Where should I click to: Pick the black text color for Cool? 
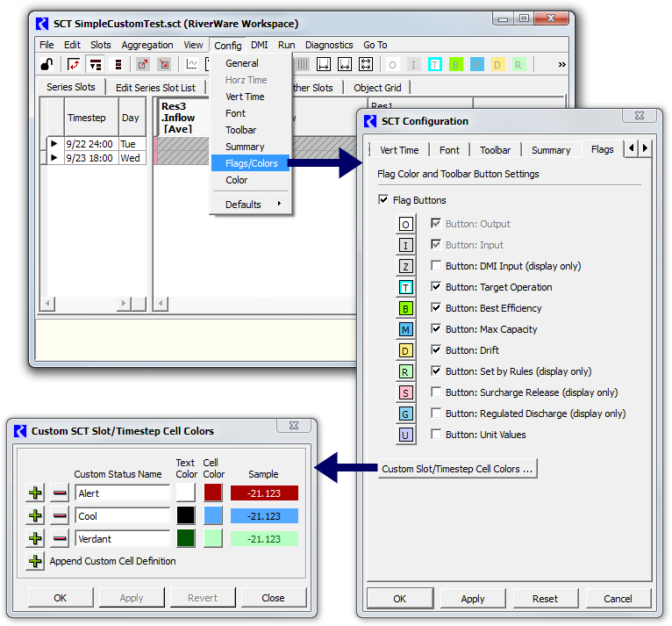click(x=186, y=515)
